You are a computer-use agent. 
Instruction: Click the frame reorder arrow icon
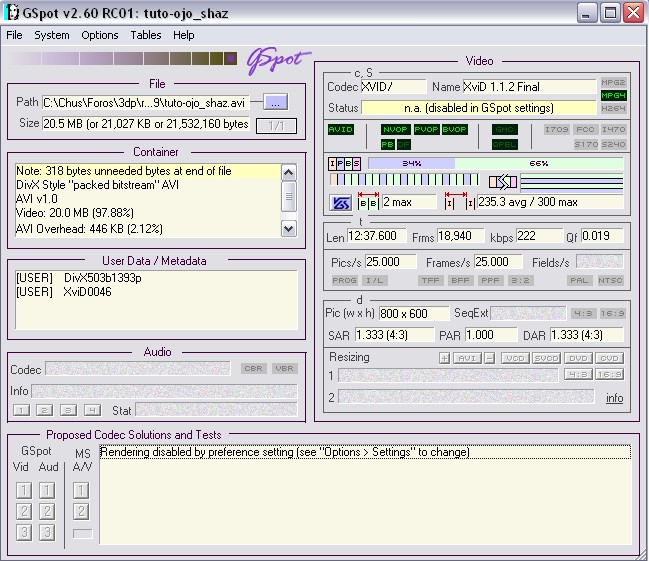coord(503,182)
